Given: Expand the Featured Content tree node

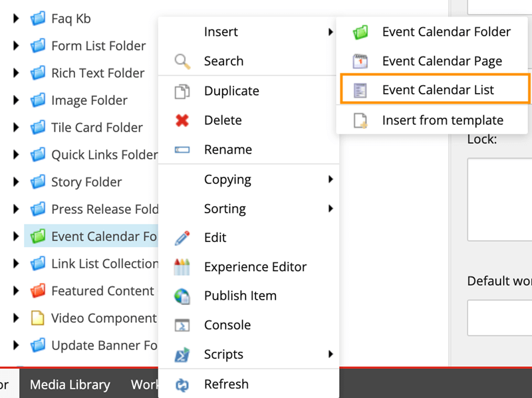Looking at the screenshot, I should (16, 291).
